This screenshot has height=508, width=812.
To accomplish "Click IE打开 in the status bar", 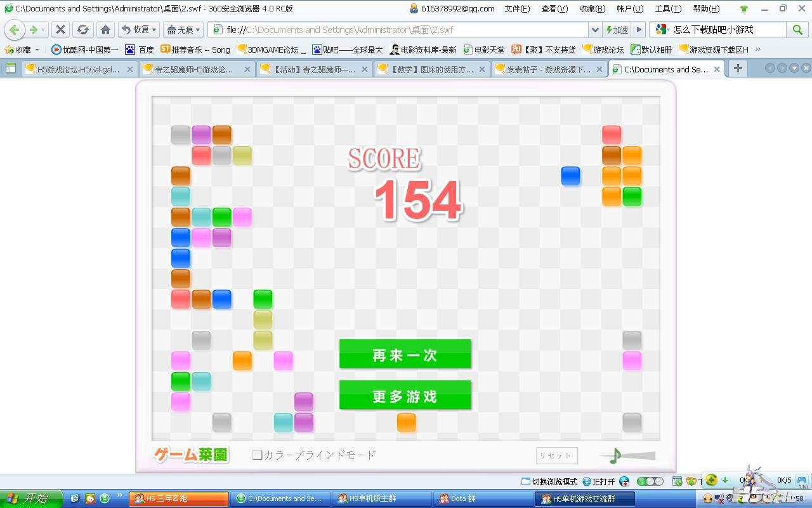I will pyautogui.click(x=599, y=481).
